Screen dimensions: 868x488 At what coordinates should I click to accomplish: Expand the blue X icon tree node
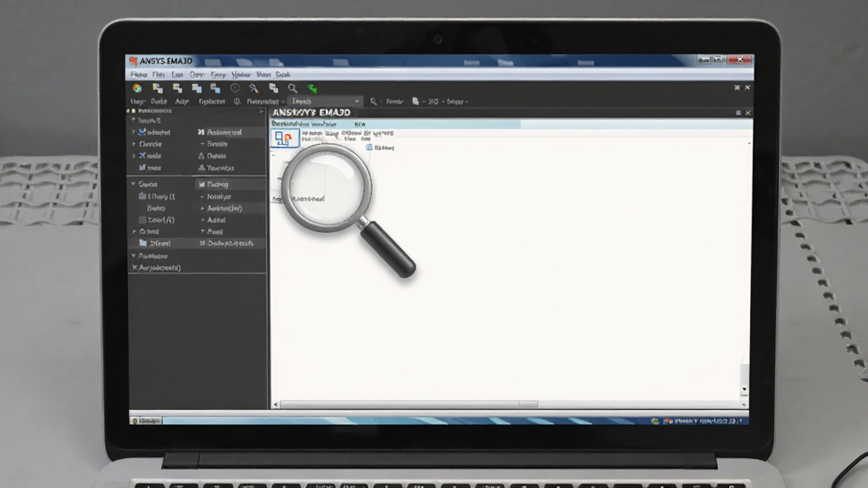(x=133, y=156)
